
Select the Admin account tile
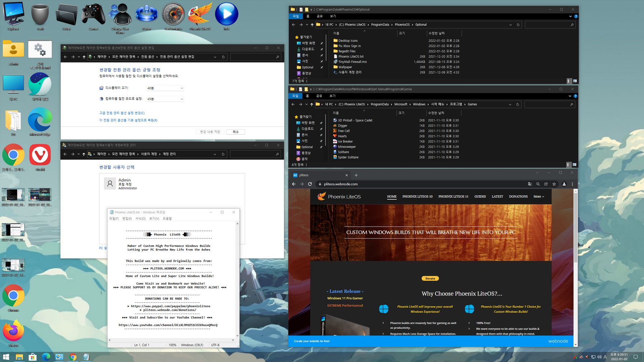(172, 184)
